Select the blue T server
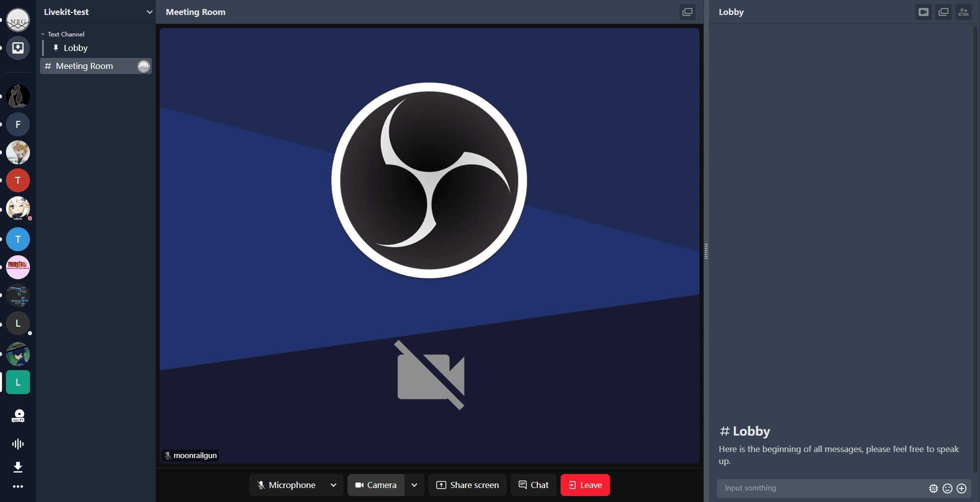980x502 pixels. (18, 239)
